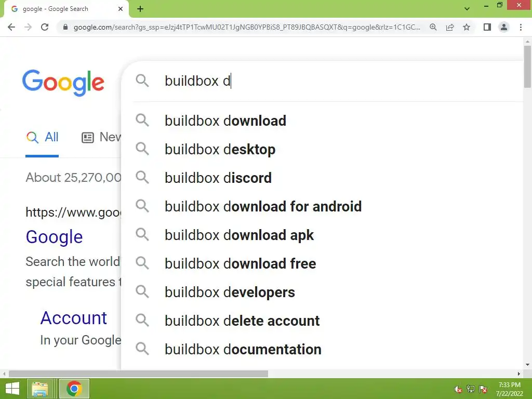
Task: Open the Account sitelink
Action: click(x=74, y=318)
